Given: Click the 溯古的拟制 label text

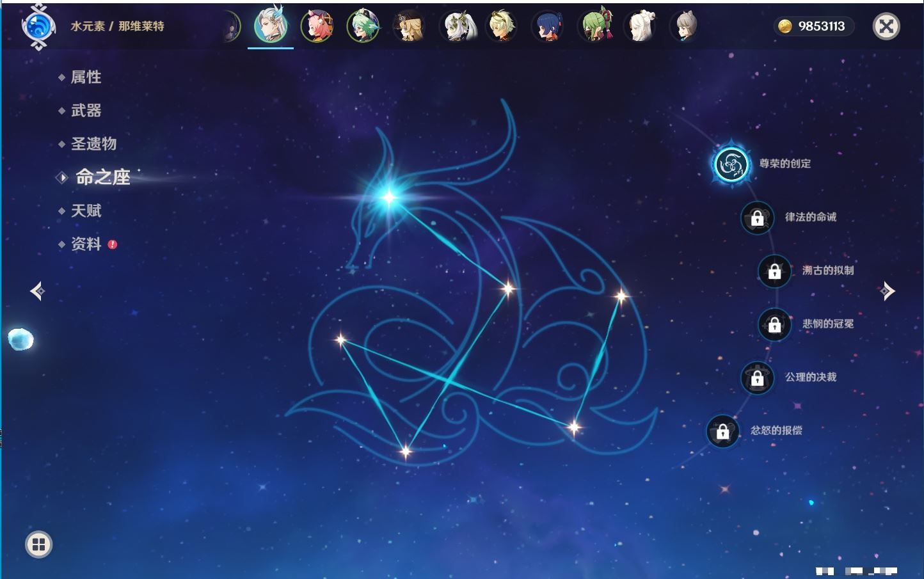Looking at the screenshot, I should pos(828,270).
